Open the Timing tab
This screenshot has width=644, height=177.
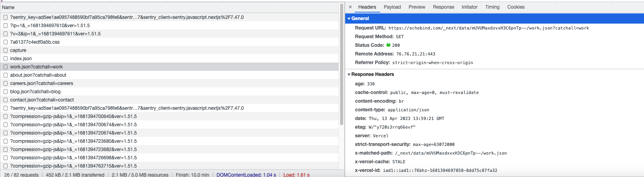tap(492, 7)
